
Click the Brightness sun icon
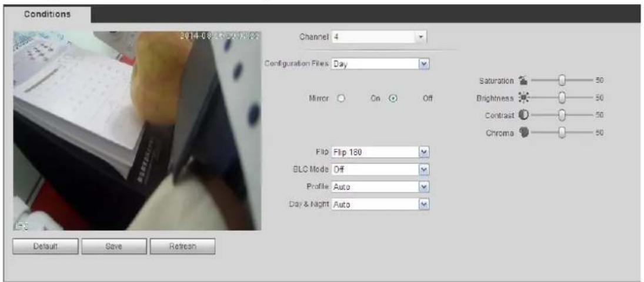pos(523,99)
